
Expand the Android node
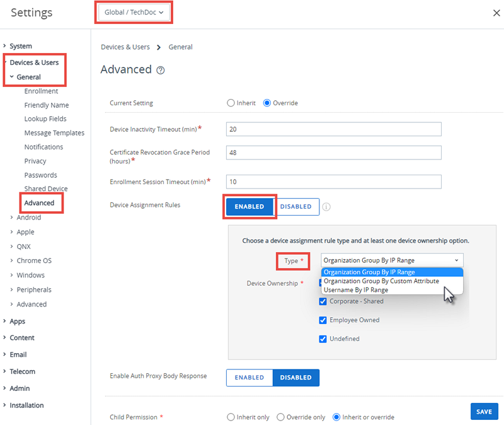(11, 218)
